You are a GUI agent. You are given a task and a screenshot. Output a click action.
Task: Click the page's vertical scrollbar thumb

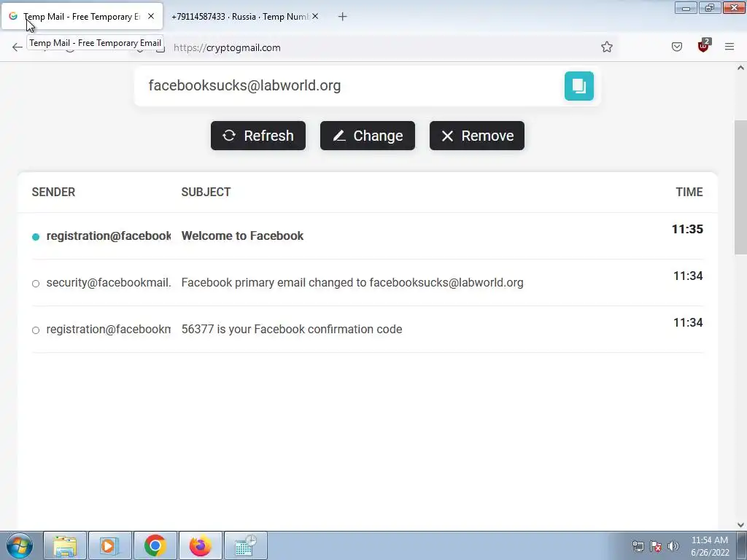tap(740, 187)
